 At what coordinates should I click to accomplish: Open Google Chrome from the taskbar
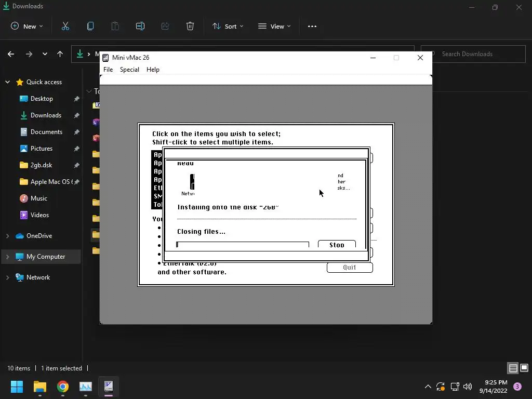(x=63, y=387)
